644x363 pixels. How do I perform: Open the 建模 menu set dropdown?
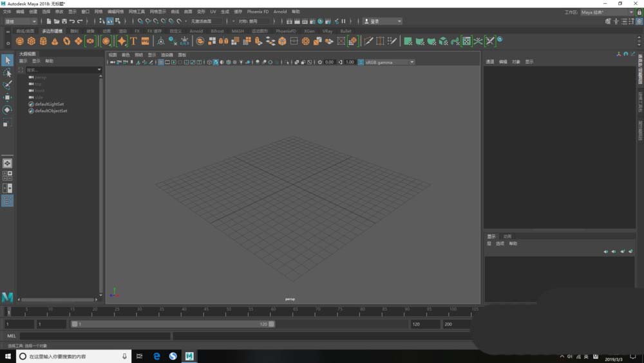coord(21,21)
